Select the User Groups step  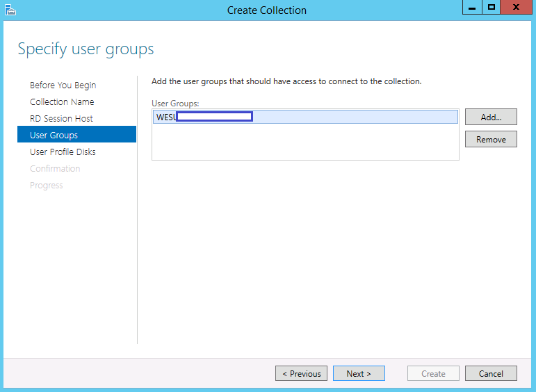point(76,134)
